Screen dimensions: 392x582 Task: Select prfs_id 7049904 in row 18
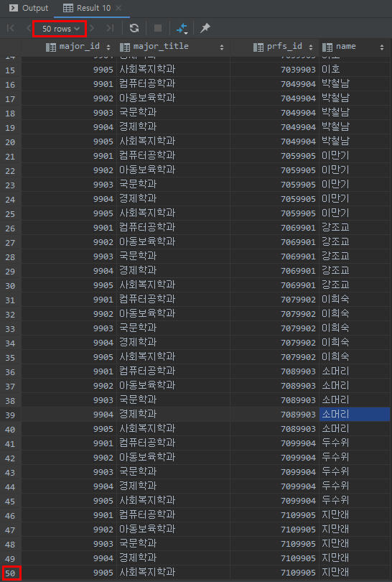coord(274,113)
